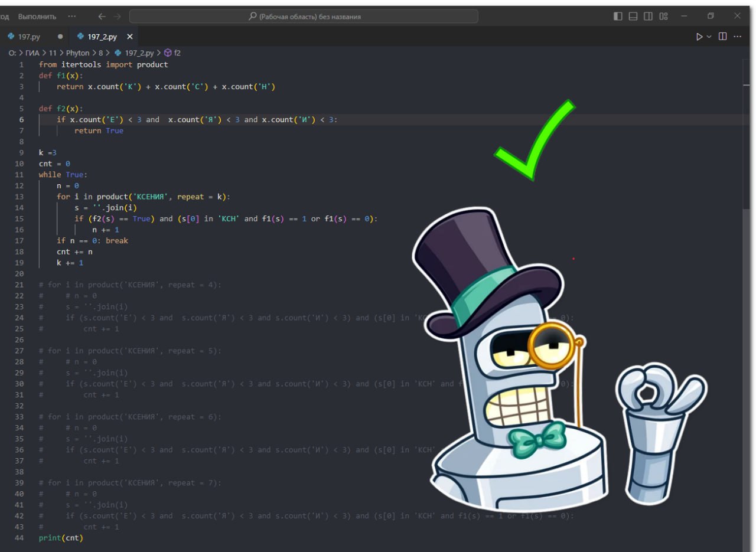Click 'cnt += n' on line 18
This screenshot has width=756, height=552.
click(x=74, y=251)
